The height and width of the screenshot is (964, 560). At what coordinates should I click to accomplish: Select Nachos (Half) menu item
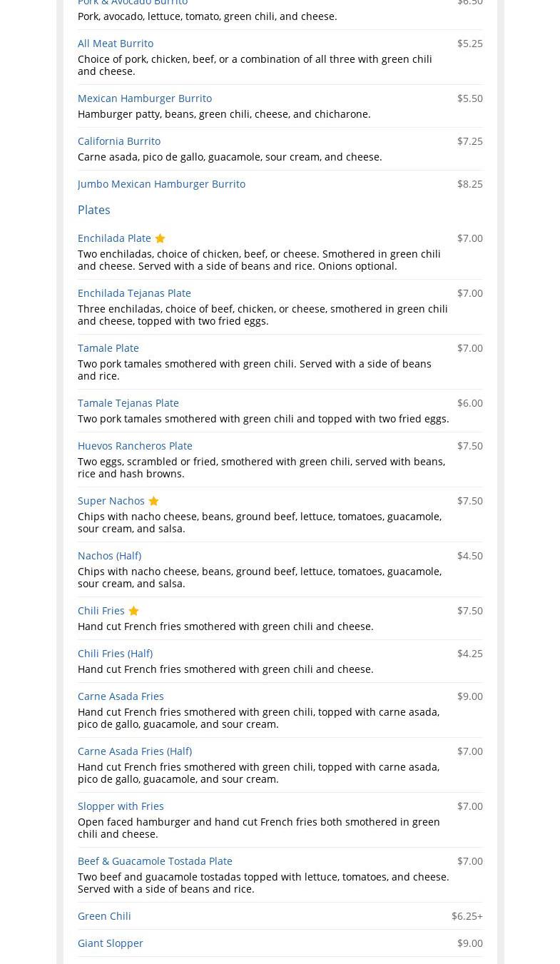coord(109,556)
